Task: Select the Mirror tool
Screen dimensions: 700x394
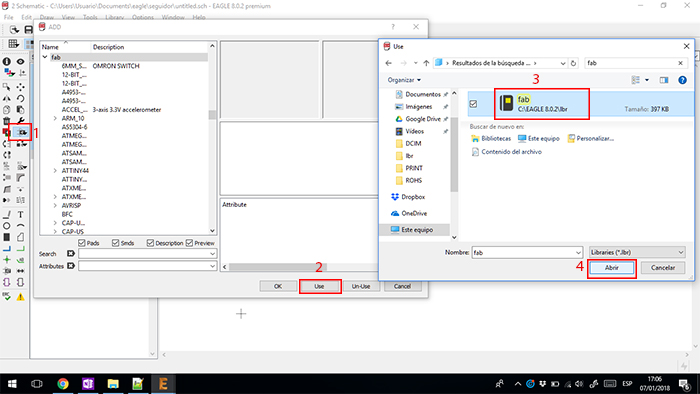Action: coord(7,99)
